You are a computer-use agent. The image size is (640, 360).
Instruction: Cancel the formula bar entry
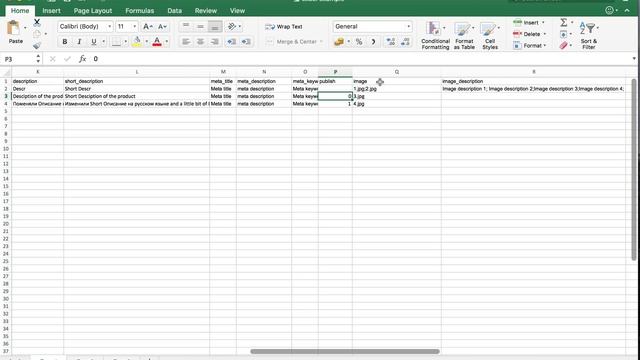pos(52,59)
